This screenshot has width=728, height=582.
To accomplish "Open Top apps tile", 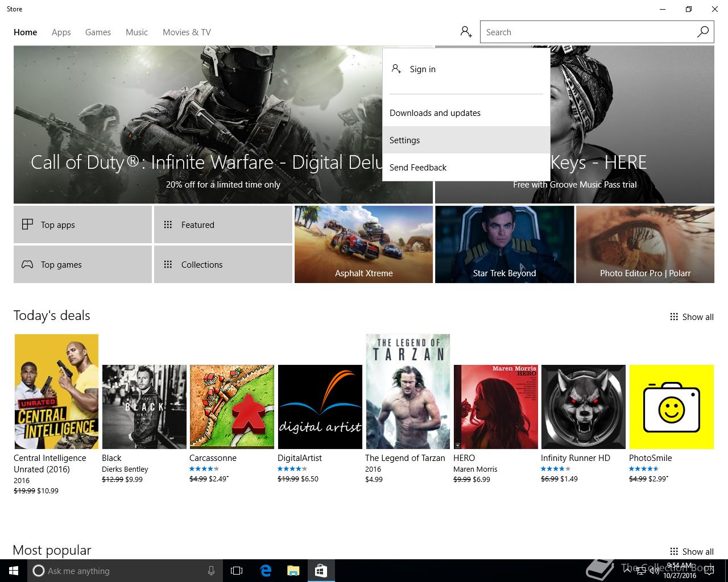I will pos(82,225).
